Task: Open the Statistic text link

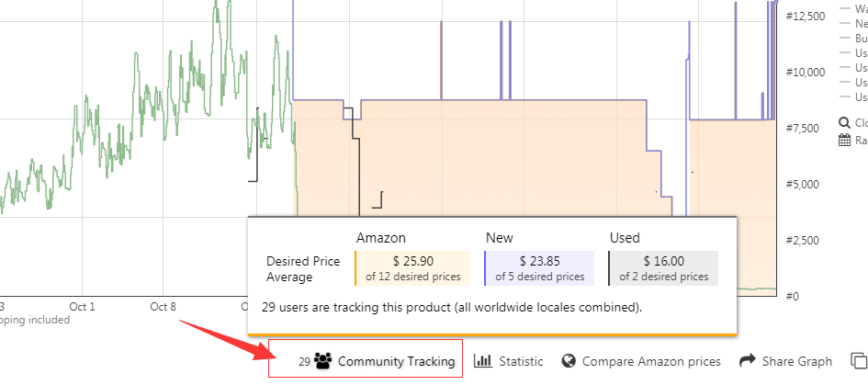Action: [x=521, y=361]
